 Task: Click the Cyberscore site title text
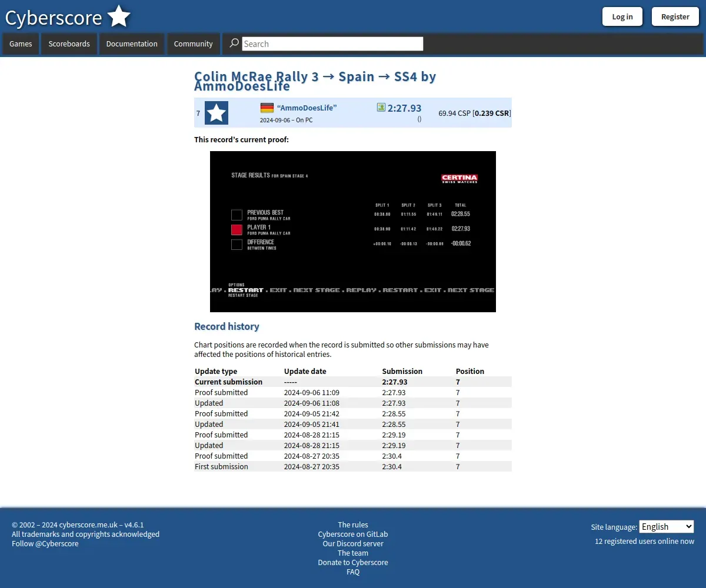tap(54, 18)
